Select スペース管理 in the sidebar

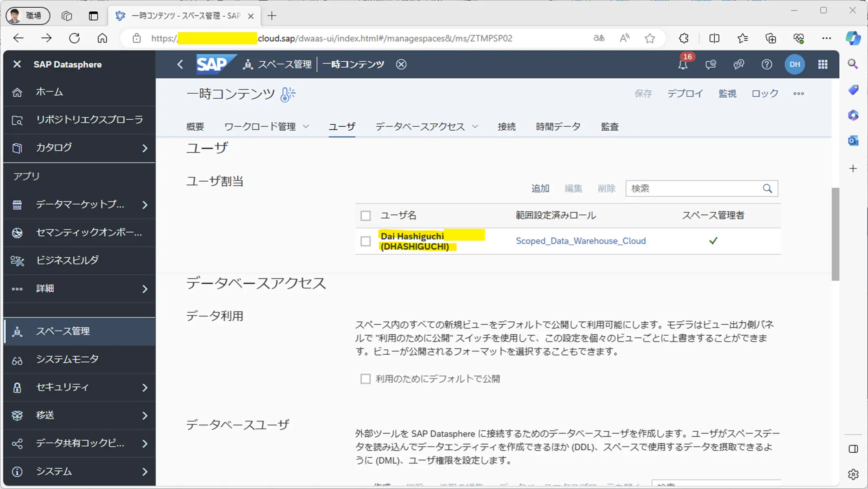click(79, 331)
